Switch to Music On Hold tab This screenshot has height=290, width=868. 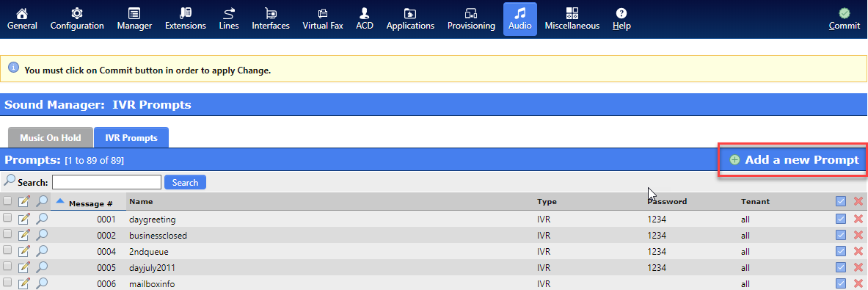pyautogui.click(x=51, y=138)
